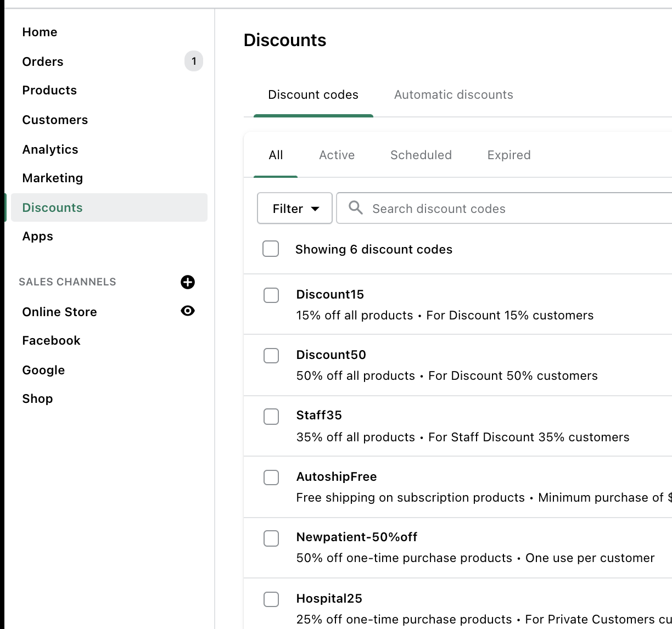
Task: Switch to Automatic discounts tab
Action: click(453, 95)
